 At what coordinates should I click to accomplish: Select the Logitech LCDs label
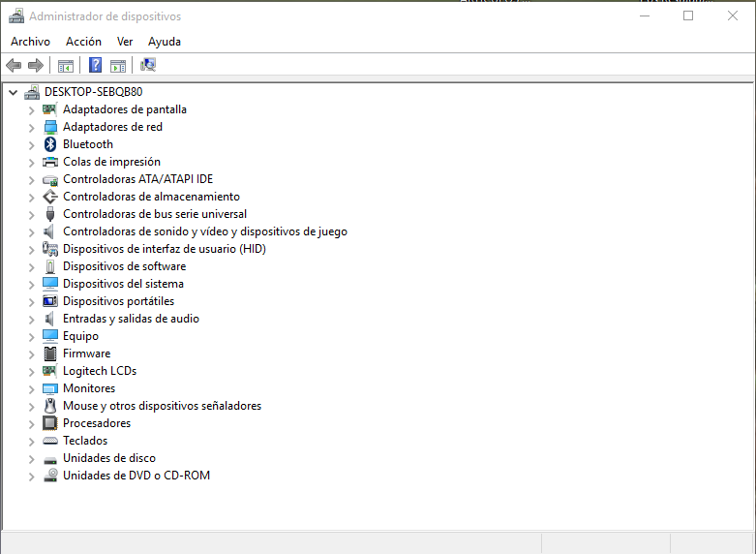click(100, 371)
